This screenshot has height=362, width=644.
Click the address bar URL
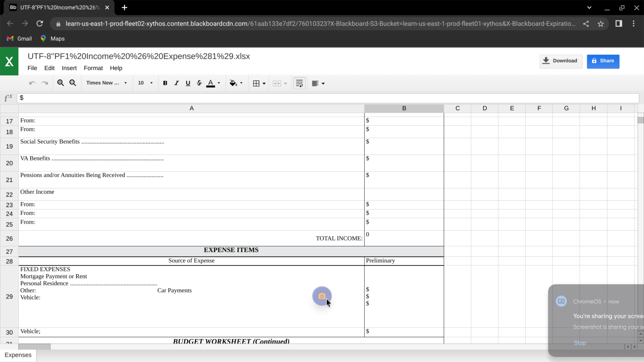point(320,24)
